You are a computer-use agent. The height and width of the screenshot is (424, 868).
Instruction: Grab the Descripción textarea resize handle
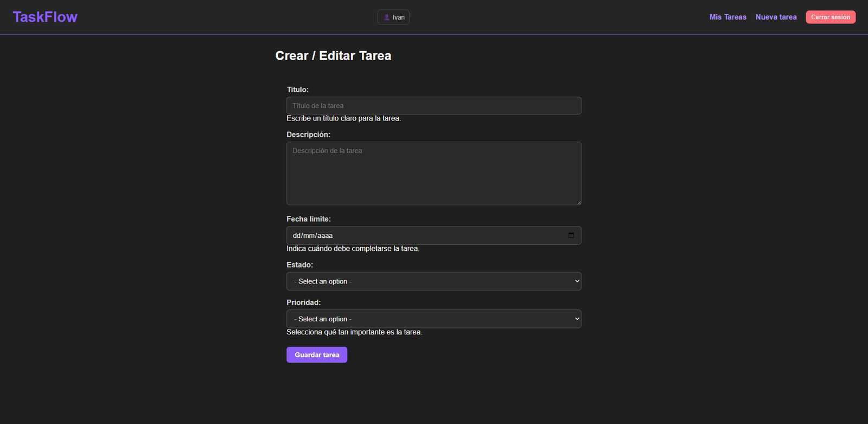(579, 202)
